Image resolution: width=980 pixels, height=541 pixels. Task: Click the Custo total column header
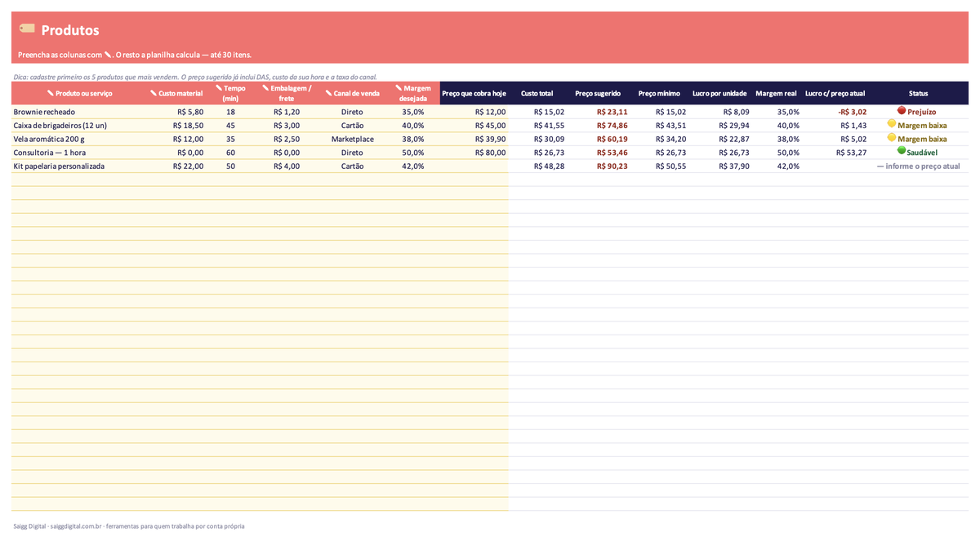[x=537, y=93]
